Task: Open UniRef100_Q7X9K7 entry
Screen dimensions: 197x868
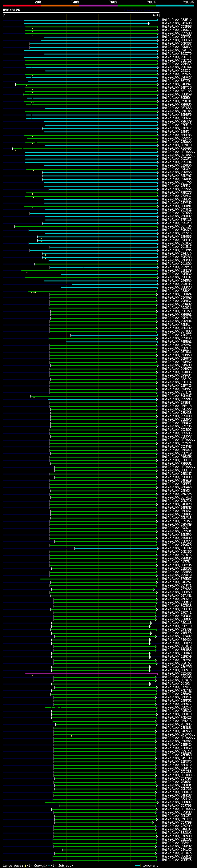Action: pos(177,196)
